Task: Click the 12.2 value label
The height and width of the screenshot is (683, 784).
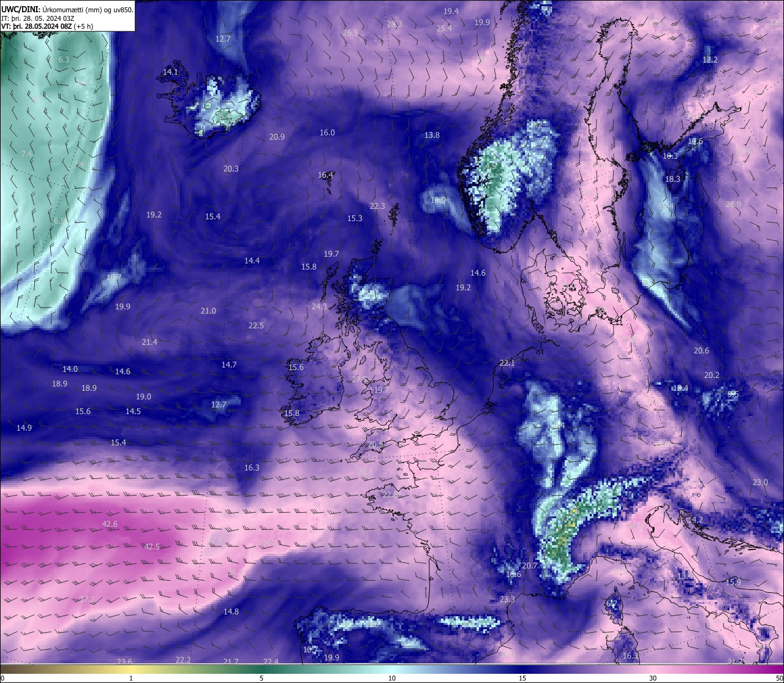Action: (x=710, y=59)
